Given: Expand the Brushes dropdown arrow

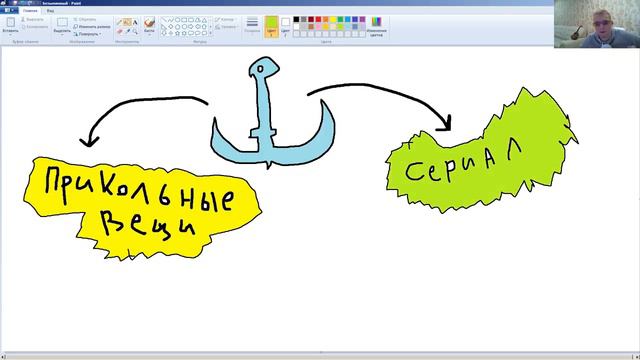Looking at the screenshot, I should [x=149, y=35].
